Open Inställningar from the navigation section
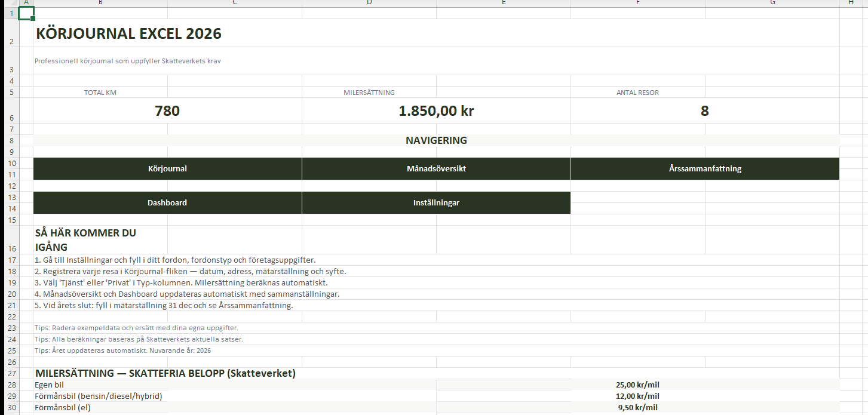Image resolution: width=868 pixels, height=415 pixels. coord(436,202)
